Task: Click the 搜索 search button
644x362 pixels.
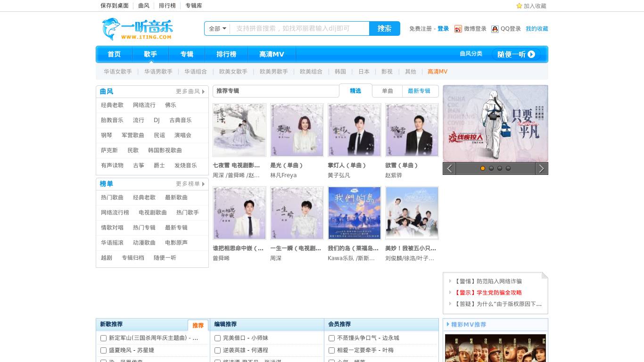Action: pyautogui.click(x=384, y=28)
